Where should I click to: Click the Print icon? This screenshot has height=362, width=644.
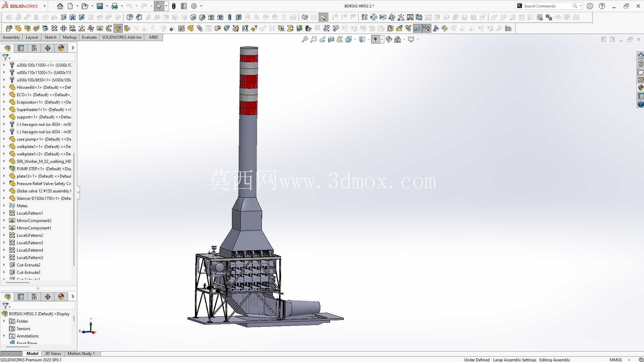click(x=115, y=6)
